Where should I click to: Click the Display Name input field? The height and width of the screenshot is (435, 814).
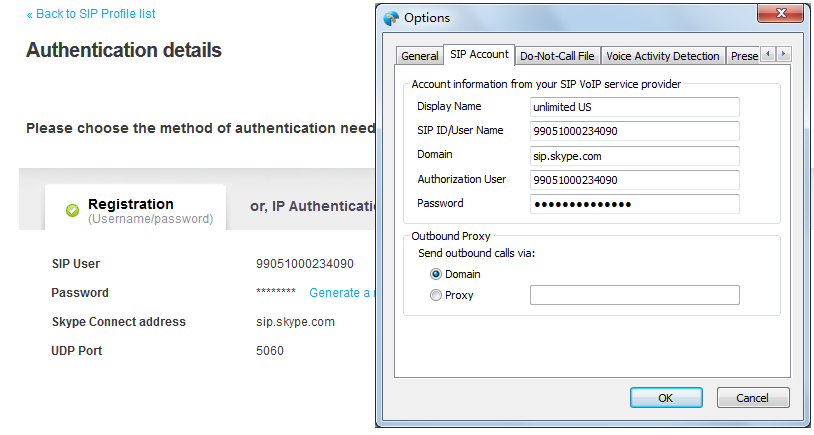click(634, 107)
